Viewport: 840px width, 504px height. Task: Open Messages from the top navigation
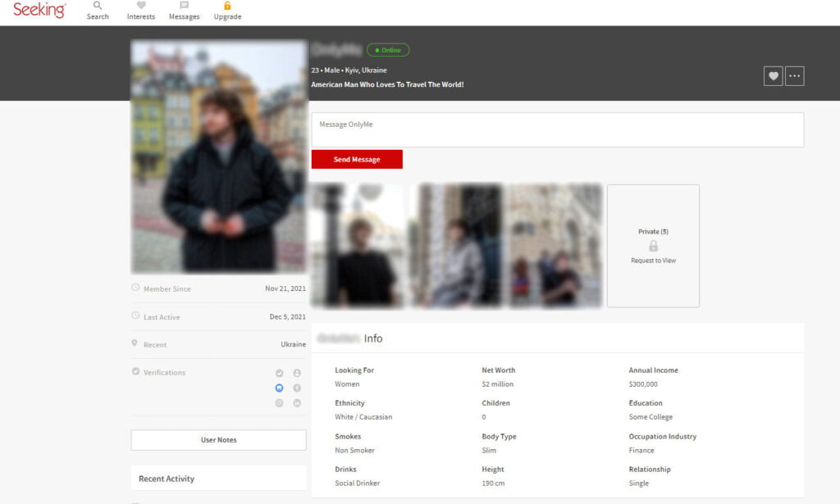click(x=185, y=11)
